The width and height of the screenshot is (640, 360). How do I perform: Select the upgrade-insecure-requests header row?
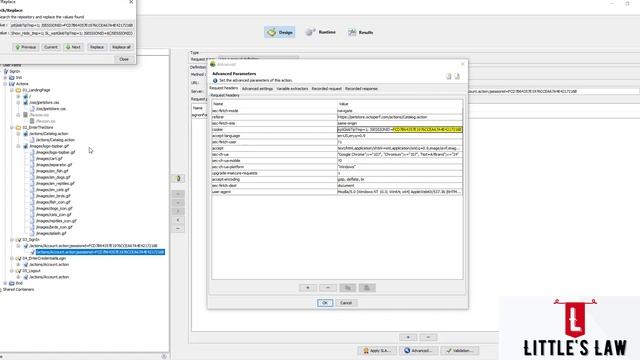[x=337, y=173]
